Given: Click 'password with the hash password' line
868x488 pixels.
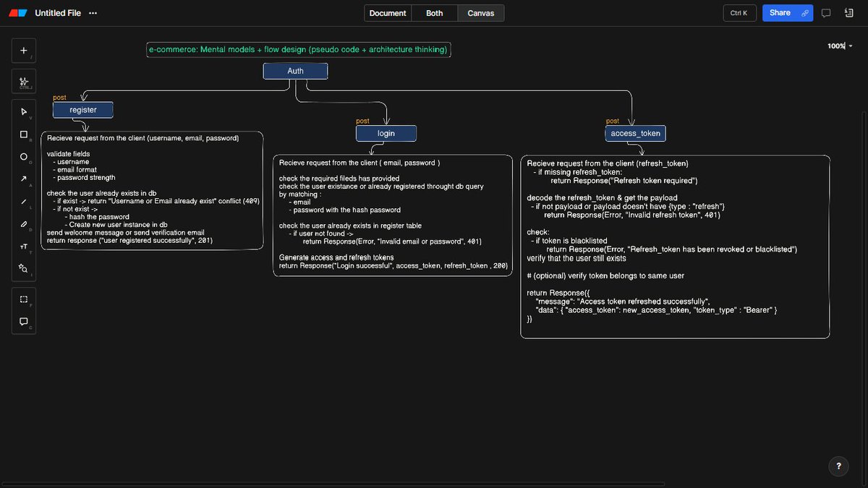Looking at the screenshot, I should (344, 210).
